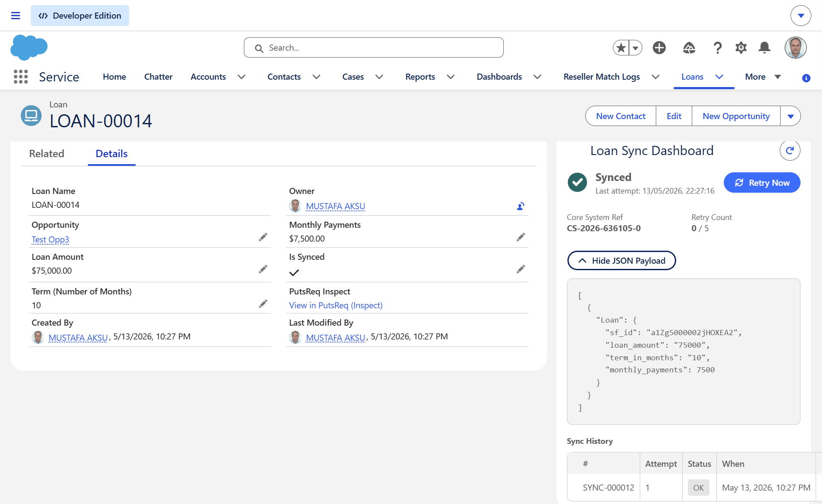This screenshot has height=504, width=823.
Task: Edit the Loan Amount pencil icon
Action: coord(263,269)
